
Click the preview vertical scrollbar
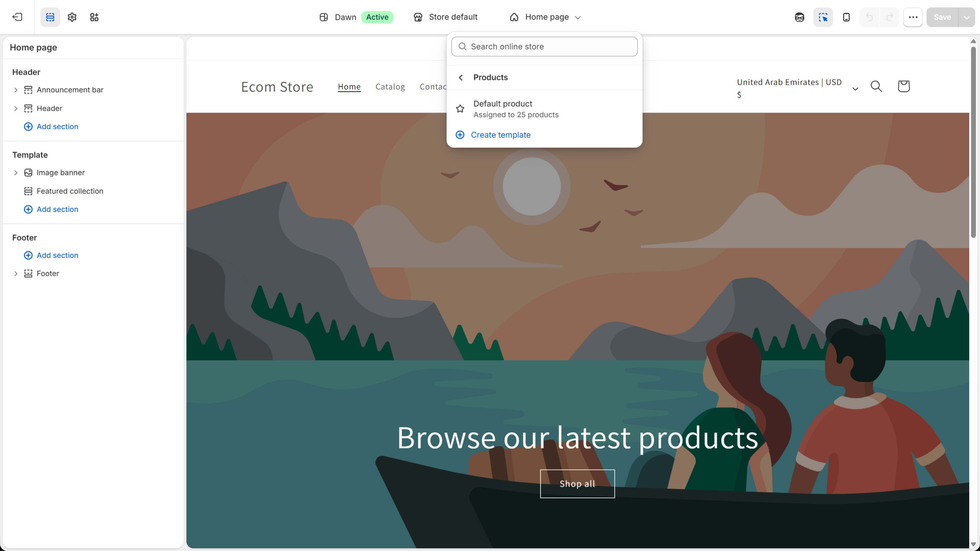[973, 143]
